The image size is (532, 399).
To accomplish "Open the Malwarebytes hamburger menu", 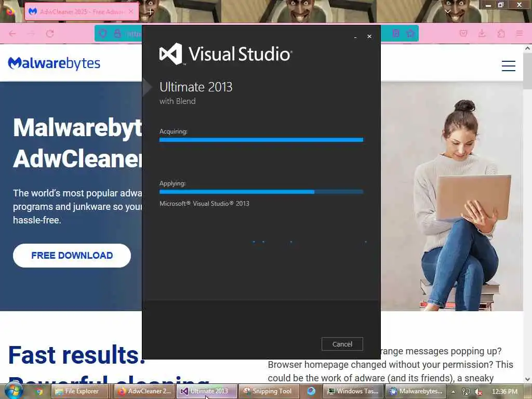I will [508, 65].
